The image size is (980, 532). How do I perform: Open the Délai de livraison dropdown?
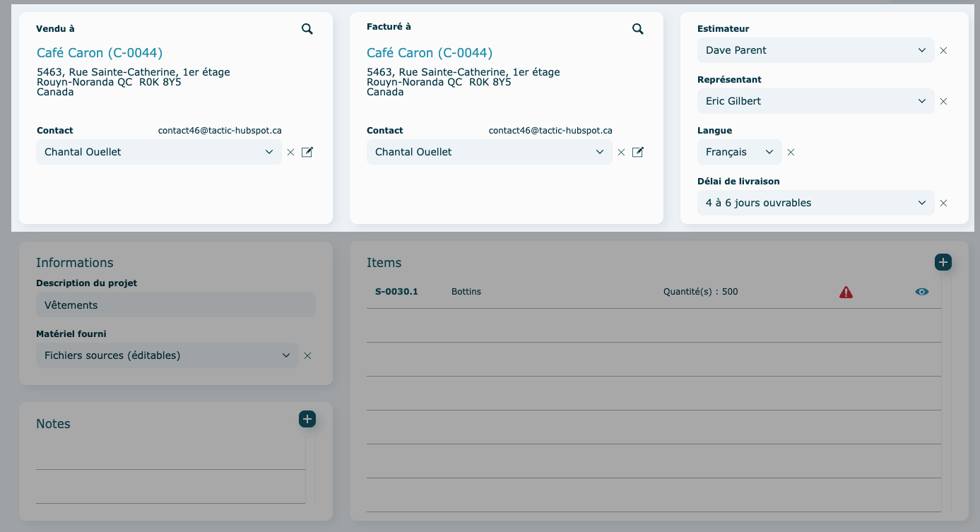coord(815,203)
